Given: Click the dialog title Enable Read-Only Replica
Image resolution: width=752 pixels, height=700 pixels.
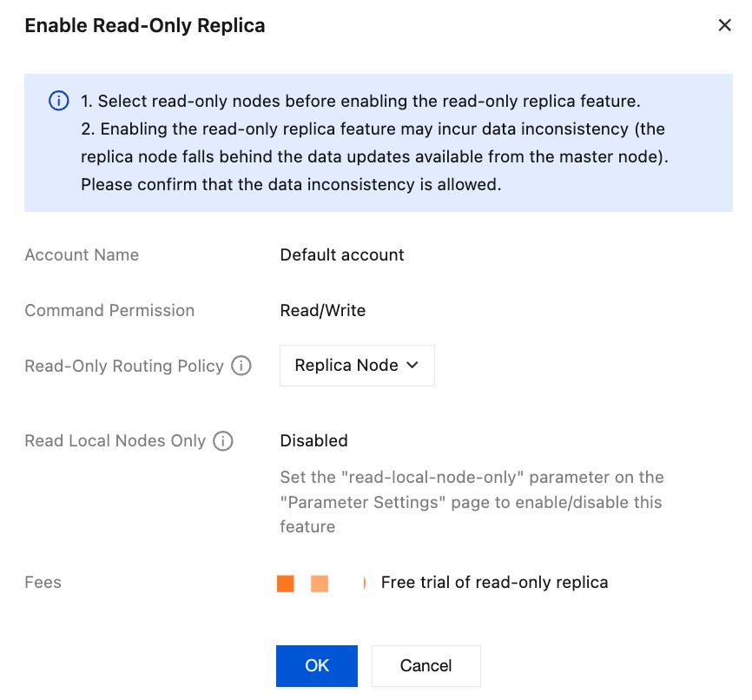Looking at the screenshot, I should coord(144,26).
